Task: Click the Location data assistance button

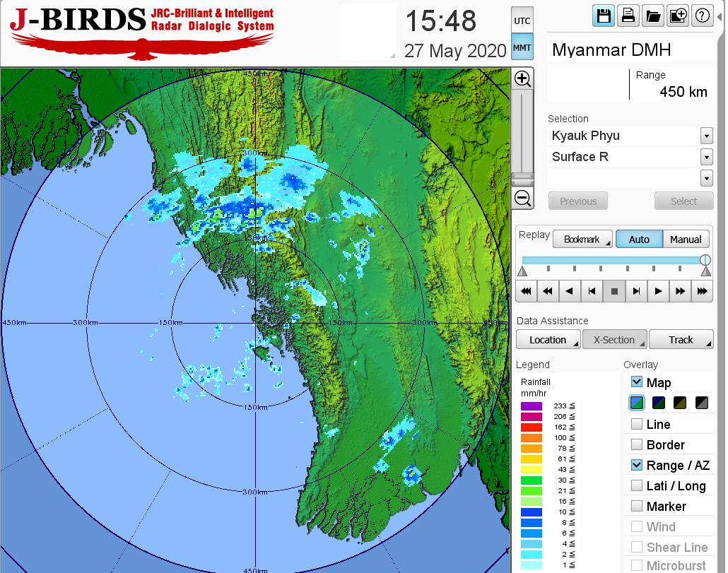Action: [x=548, y=340]
